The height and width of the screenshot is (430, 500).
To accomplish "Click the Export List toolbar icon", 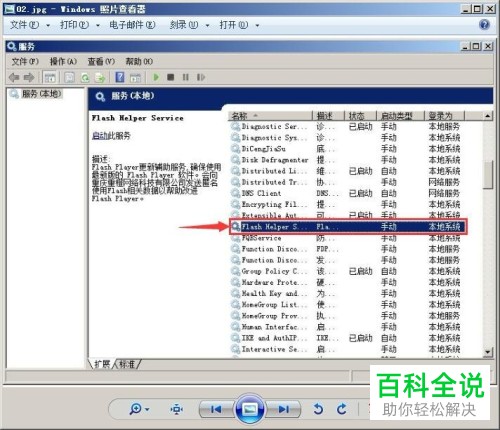I will click(x=100, y=77).
